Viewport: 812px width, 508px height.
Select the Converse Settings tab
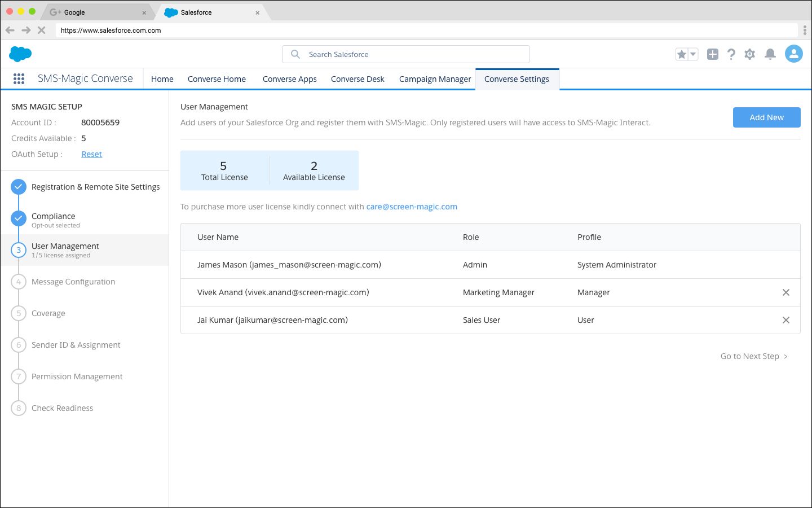click(x=517, y=79)
